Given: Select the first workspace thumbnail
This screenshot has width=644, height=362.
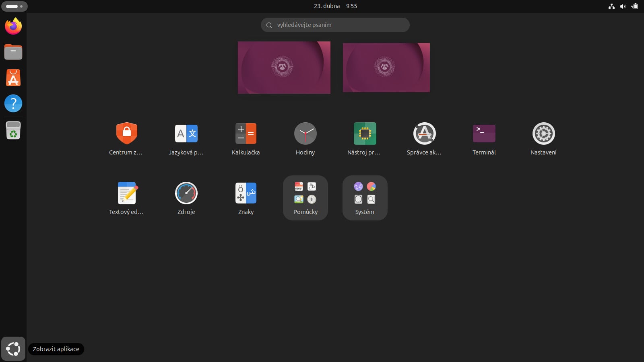Looking at the screenshot, I should tap(284, 68).
